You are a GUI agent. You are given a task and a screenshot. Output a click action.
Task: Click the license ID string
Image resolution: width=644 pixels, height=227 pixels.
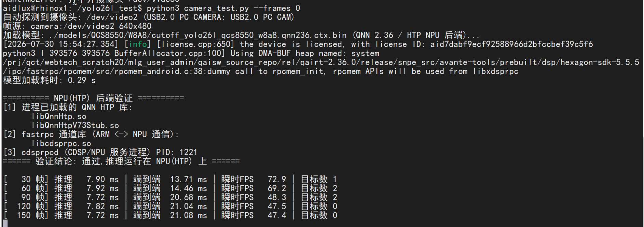(511, 44)
